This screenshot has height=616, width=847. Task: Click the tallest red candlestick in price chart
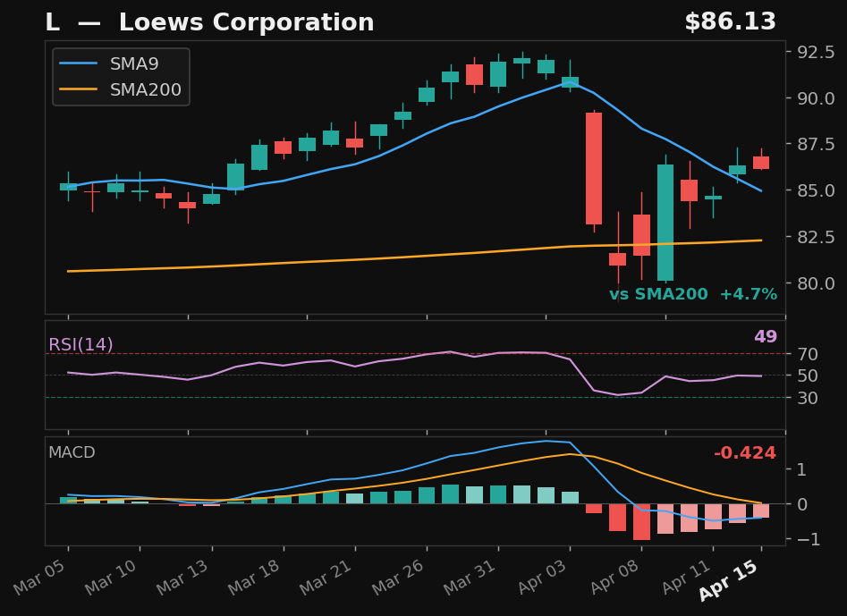coord(594,168)
